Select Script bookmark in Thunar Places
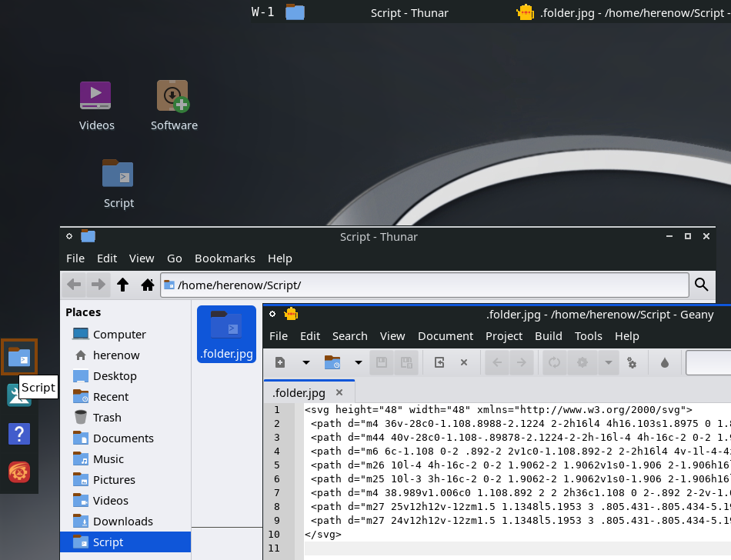The image size is (731, 560). 125,542
